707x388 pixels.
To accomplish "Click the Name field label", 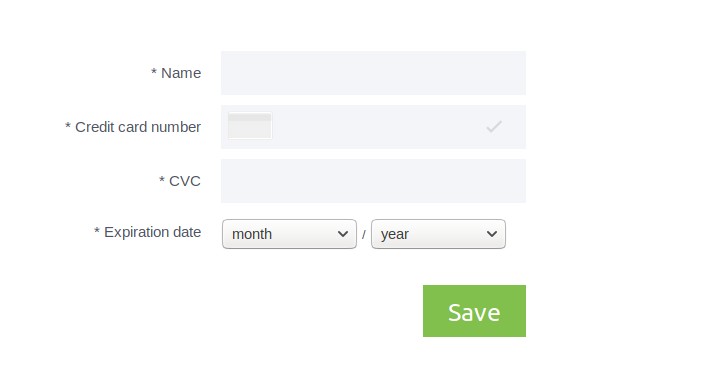I will tap(181, 73).
